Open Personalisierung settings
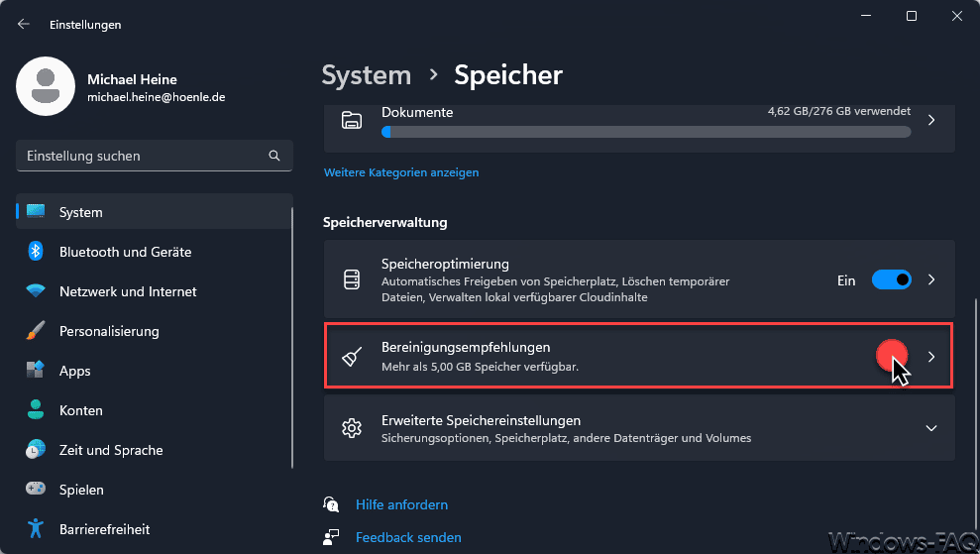Viewport: 980px width, 554px height. [155, 331]
